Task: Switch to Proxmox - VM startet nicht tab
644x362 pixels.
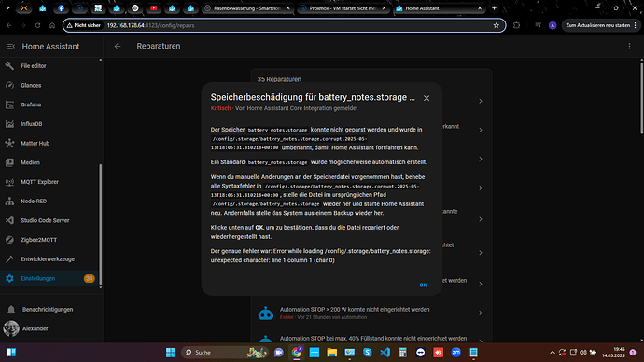Action: [x=343, y=8]
